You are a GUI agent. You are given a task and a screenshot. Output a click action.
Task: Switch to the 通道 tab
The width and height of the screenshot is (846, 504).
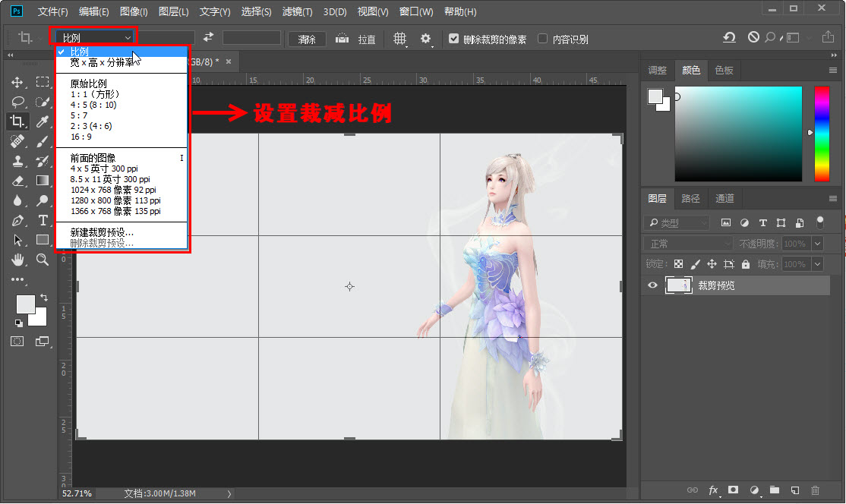pyautogui.click(x=724, y=198)
